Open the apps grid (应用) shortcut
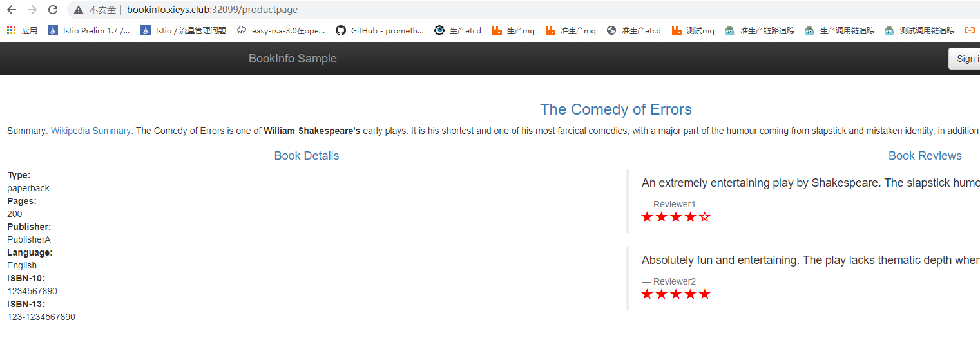980x347 pixels. [x=22, y=30]
